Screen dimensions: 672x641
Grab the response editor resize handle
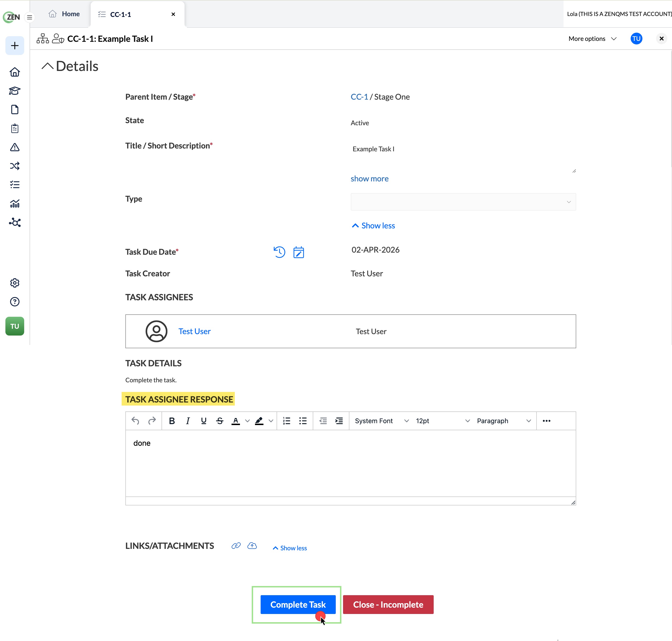pos(573,502)
